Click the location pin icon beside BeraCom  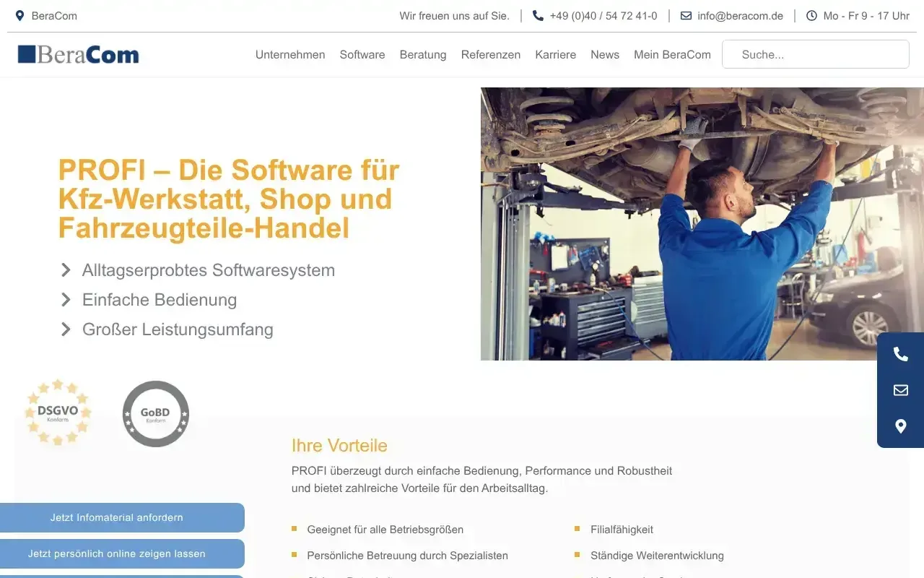[19, 16]
